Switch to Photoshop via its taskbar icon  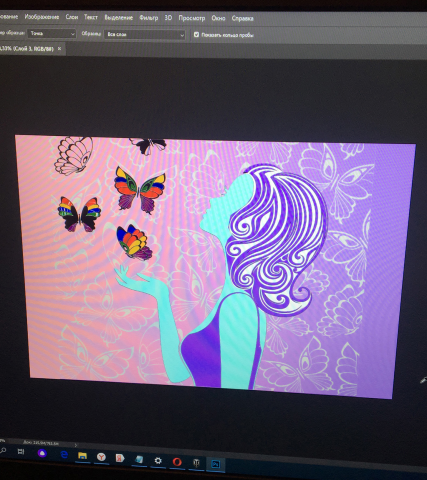216,464
